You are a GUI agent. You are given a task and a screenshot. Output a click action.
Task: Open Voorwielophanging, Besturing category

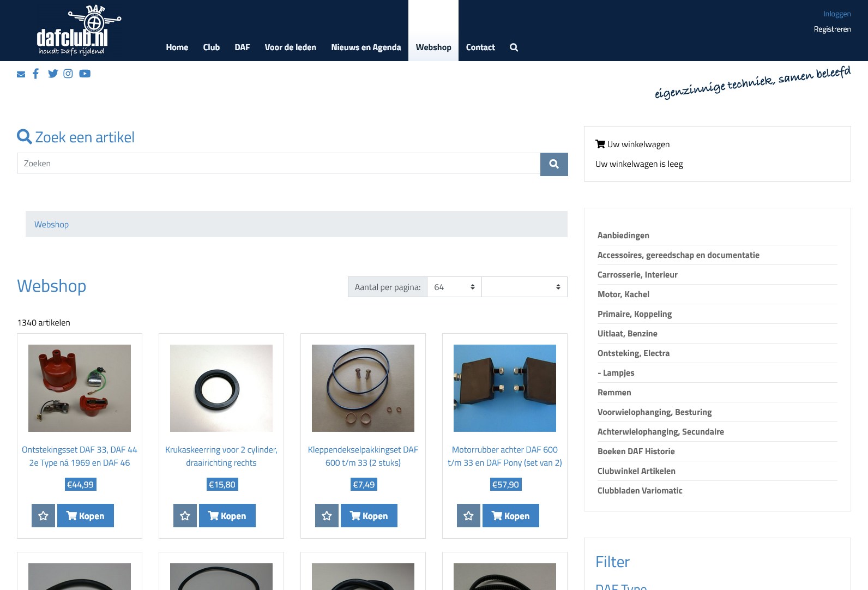tap(655, 412)
